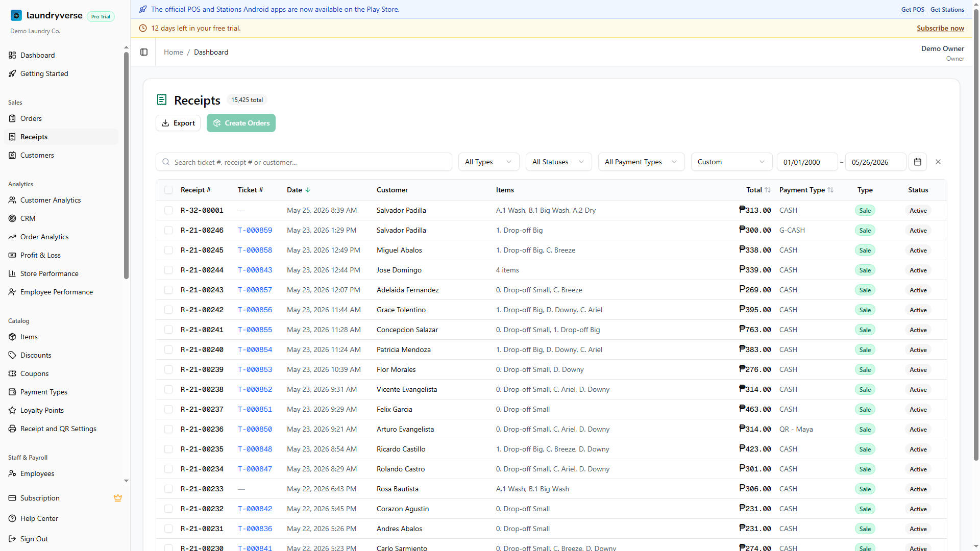This screenshot has height=551, width=980.
Task: Click the Order Analytics trend icon
Action: pos(12,237)
